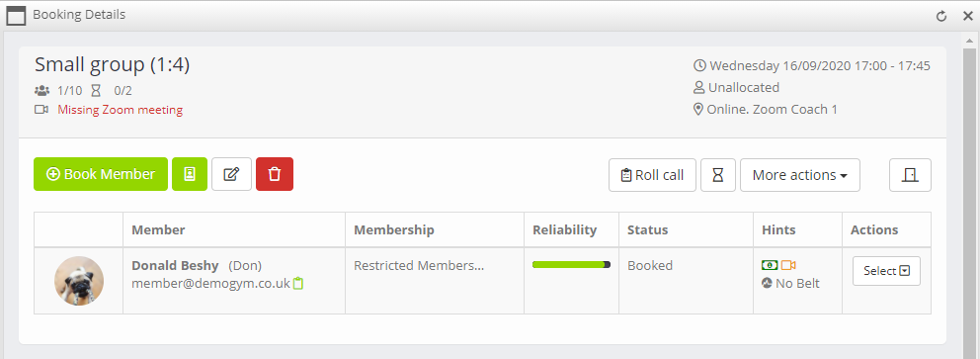This screenshot has height=359, width=980.
Task: Click the No Belt hint icon
Action: coord(768,283)
